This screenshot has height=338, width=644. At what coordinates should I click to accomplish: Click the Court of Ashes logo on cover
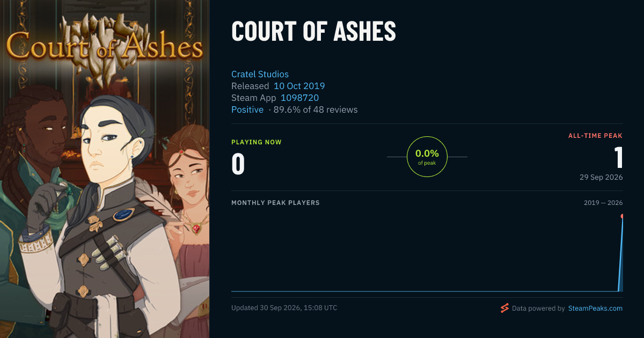[x=105, y=46]
